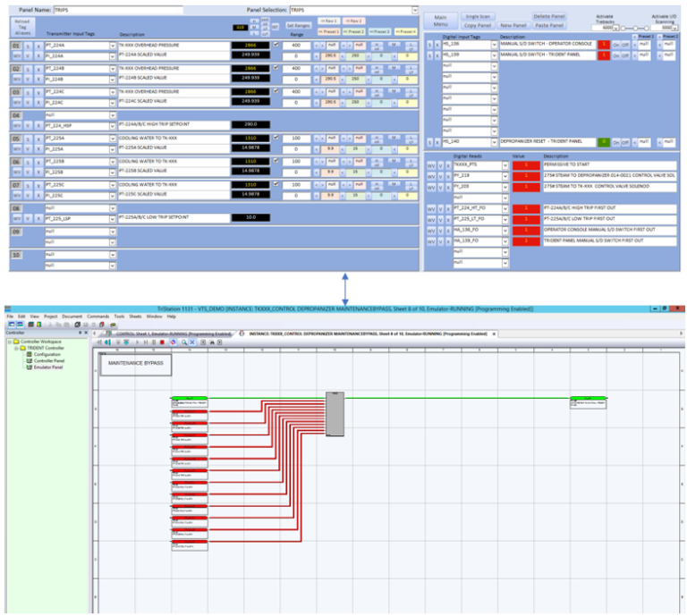Click the yellow Preset 4 button
Screen dimensions: 687x616
(x=406, y=31)
